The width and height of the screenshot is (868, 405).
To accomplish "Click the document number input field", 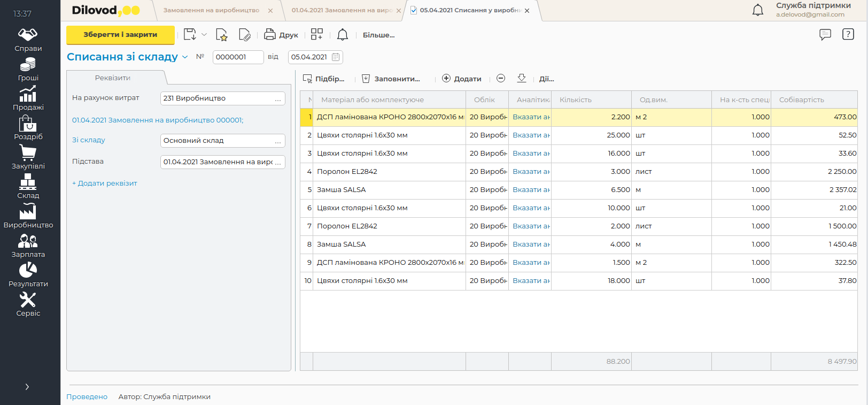I will tap(238, 57).
